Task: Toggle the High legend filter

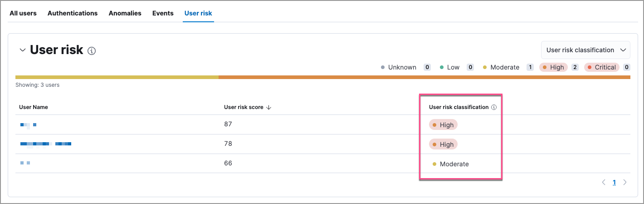Action: click(x=553, y=67)
